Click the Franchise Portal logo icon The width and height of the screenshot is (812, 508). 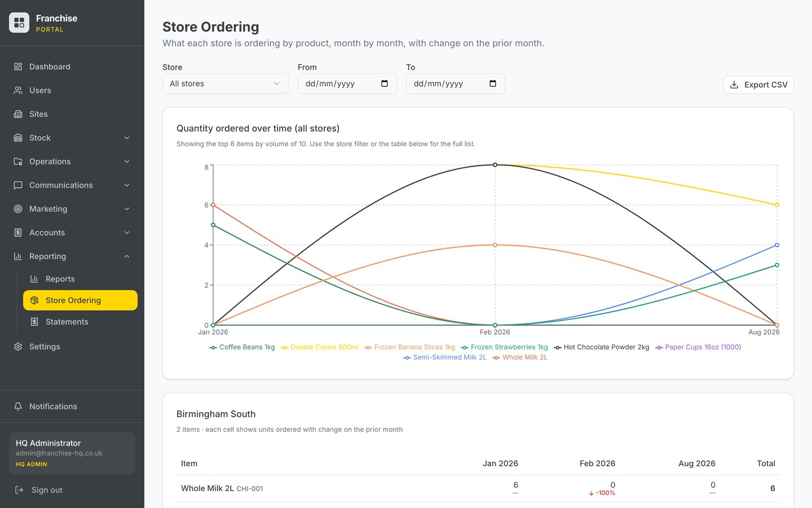[19, 23]
